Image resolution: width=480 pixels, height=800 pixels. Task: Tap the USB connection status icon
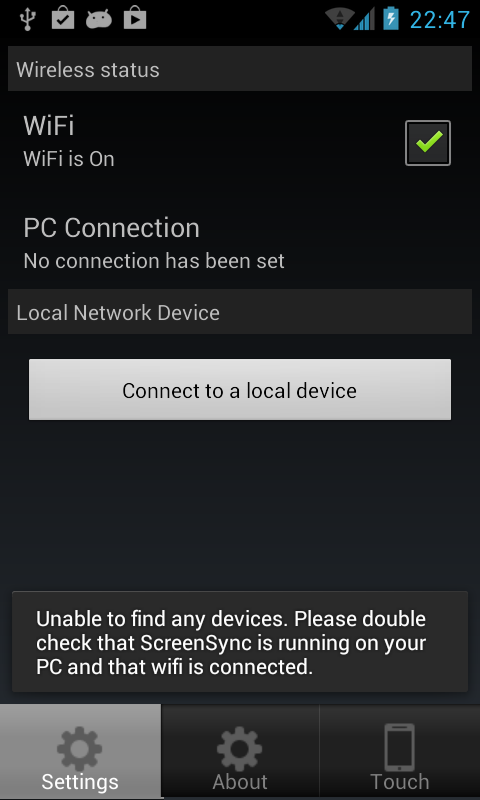pyautogui.click(x=26, y=19)
